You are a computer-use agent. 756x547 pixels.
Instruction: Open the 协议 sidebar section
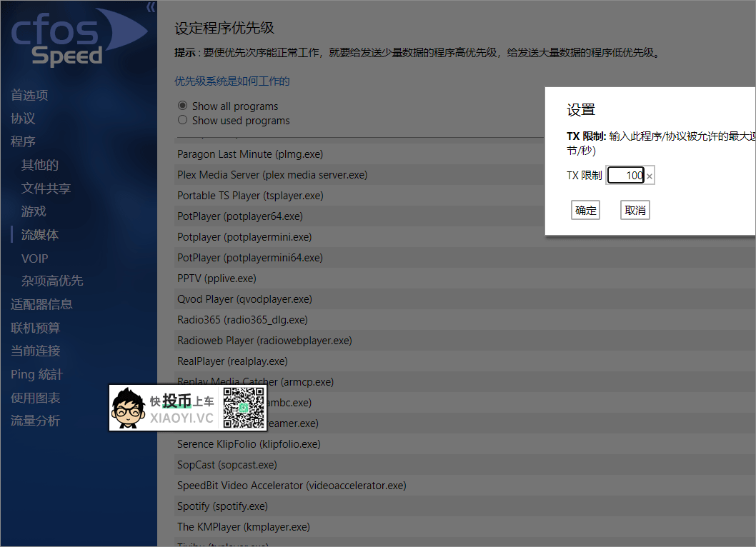pyautogui.click(x=23, y=118)
